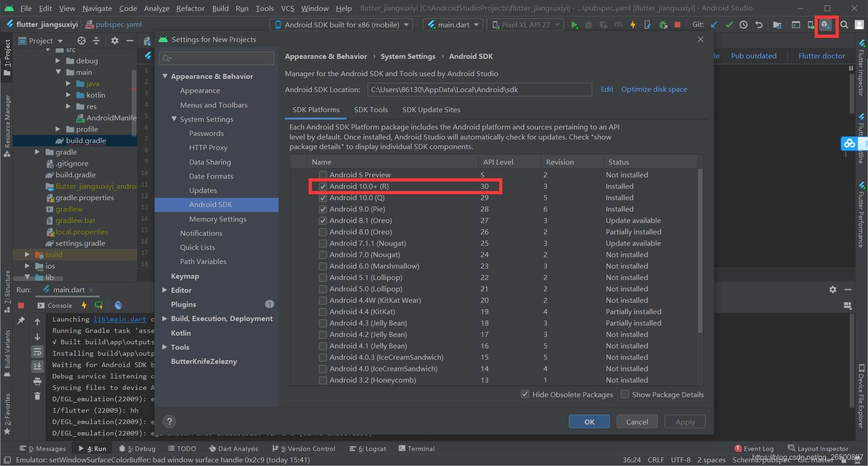This screenshot has height=466, width=868.
Task: Run the app with the green play icon
Action: [574, 25]
